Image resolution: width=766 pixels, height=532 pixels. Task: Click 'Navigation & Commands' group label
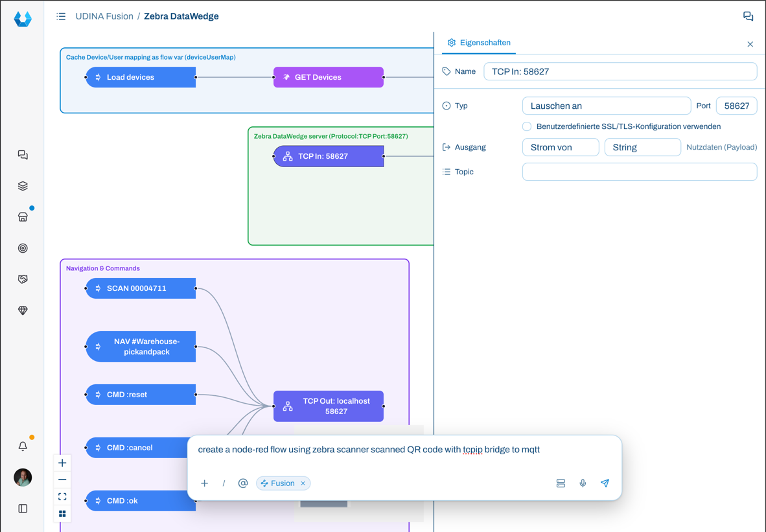click(x=103, y=268)
